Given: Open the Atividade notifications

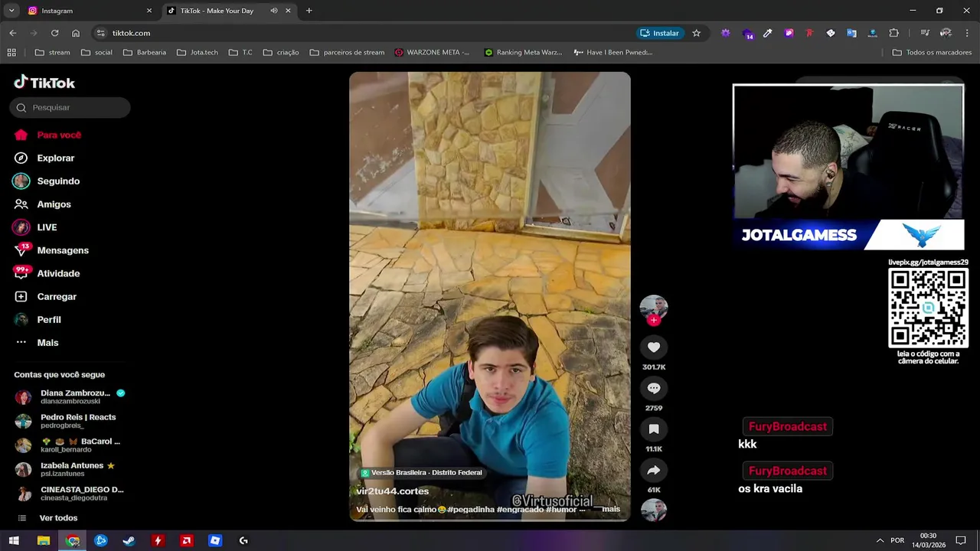Looking at the screenshot, I should 47,273.
